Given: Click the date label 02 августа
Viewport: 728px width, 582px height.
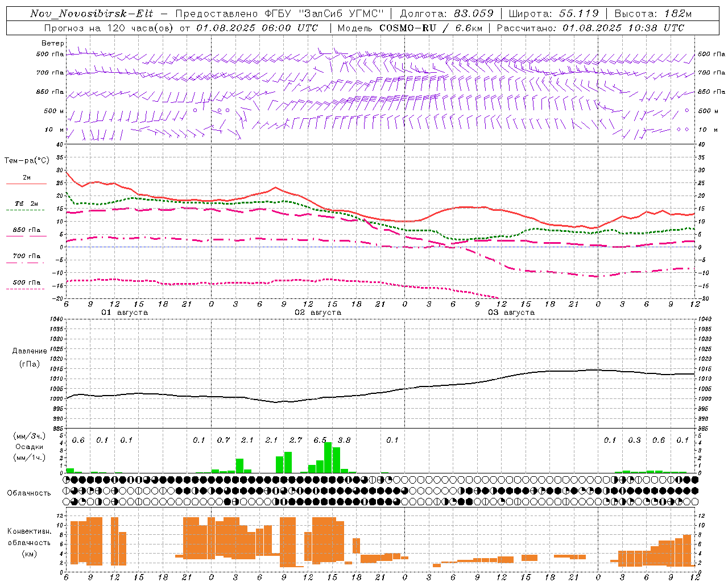Looking at the screenshot, I should tap(318, 313).
